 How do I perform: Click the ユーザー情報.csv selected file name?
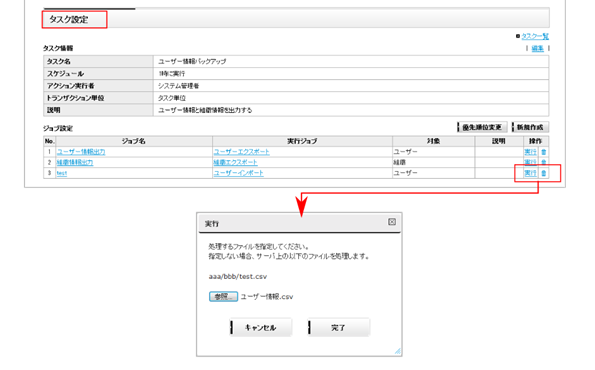point(267,297)
